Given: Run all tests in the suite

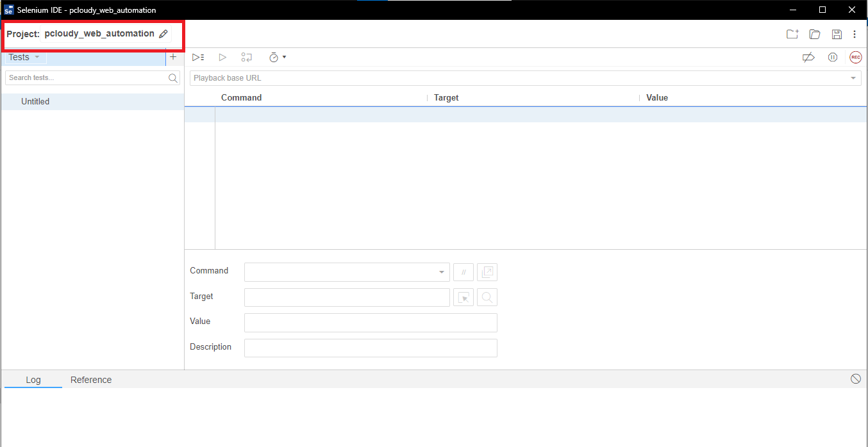Looking at the screenshot, I should 197,57.
